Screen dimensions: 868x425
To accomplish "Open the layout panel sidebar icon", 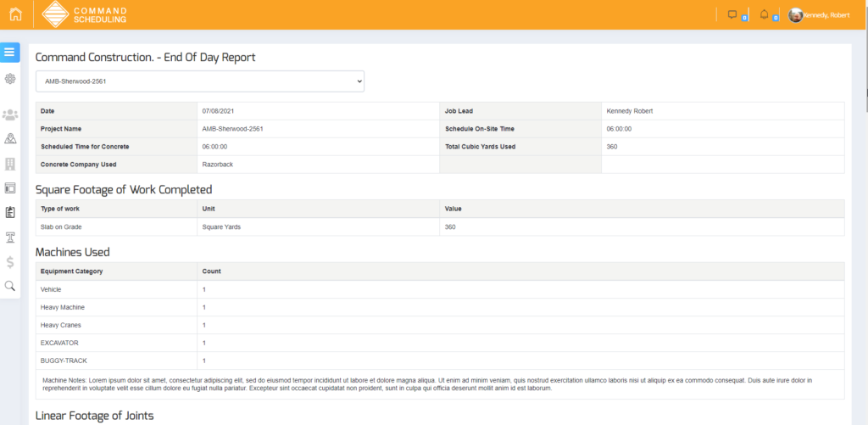I will click(x=10, y=187).
